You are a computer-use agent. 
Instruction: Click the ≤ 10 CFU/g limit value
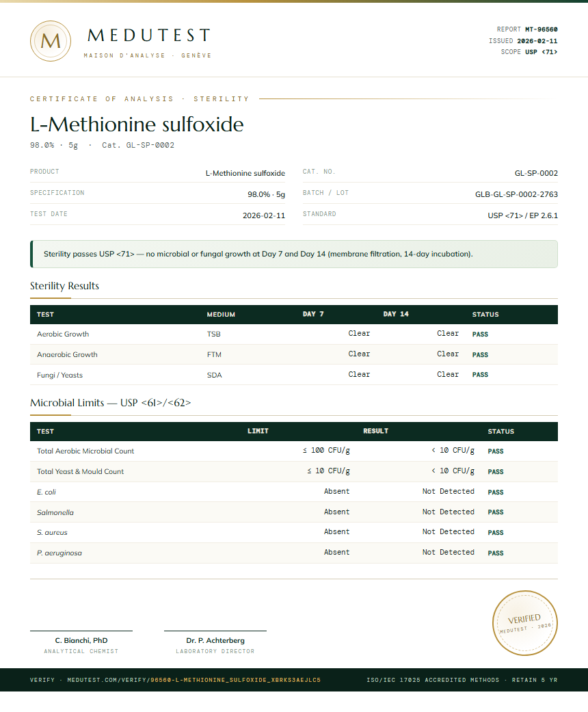click(x=329, y=471)
